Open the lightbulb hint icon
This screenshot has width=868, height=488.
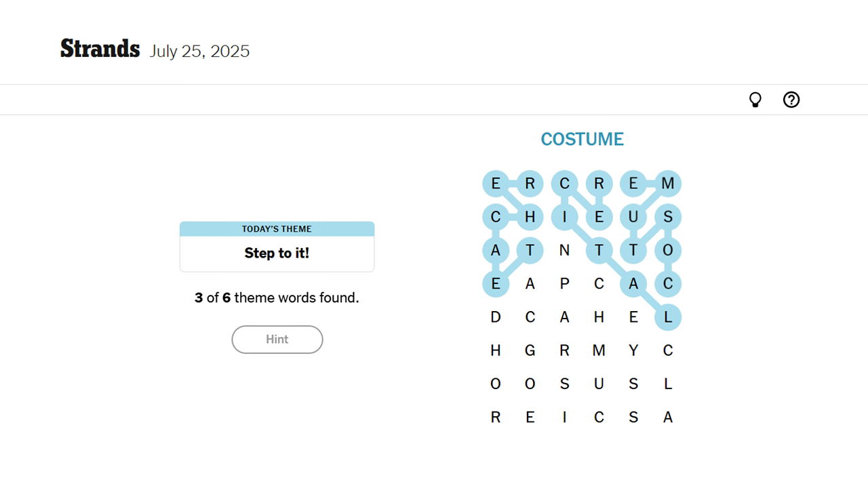tap(755, 99)
